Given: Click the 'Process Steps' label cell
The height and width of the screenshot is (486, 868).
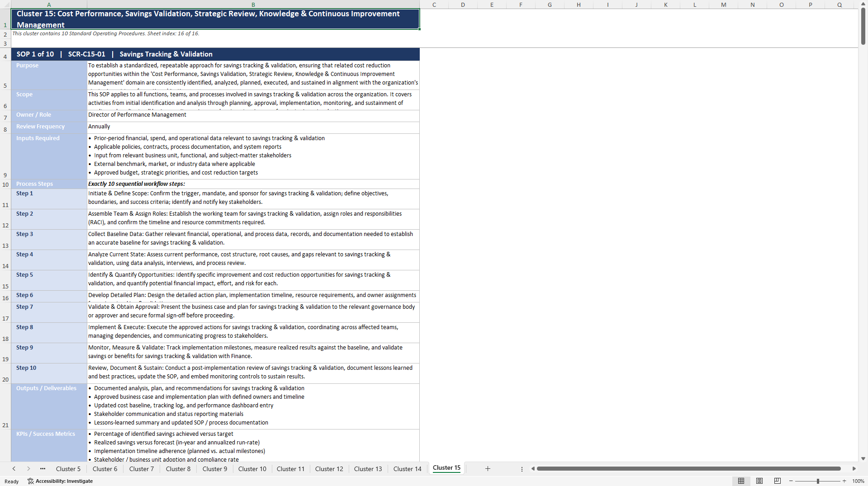Looking at the screenshot, I should point(49,184).
